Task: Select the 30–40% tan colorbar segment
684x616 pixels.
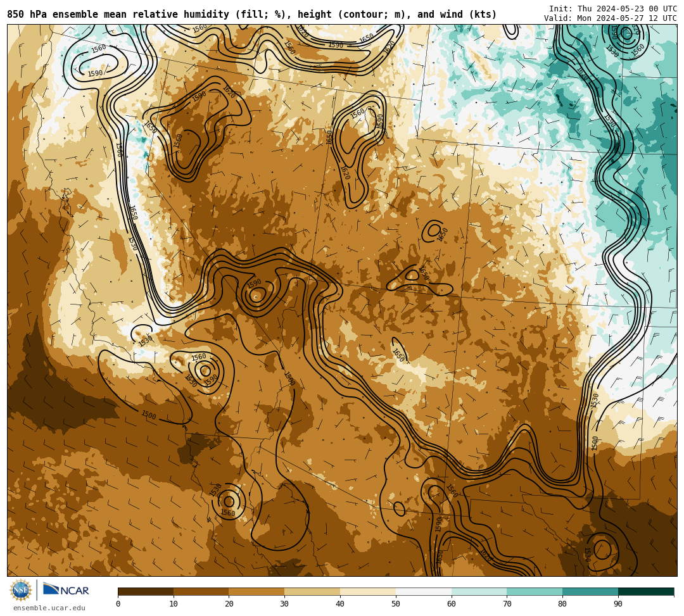Action: point(312,591)
